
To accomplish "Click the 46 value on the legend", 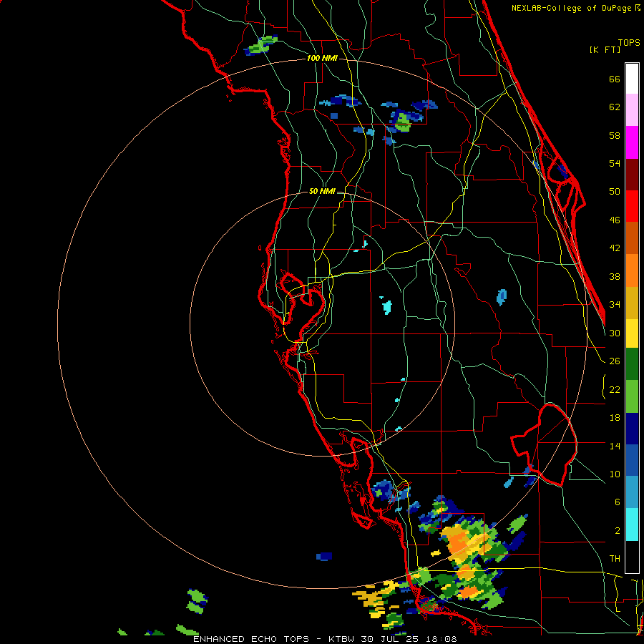I will tap(615, 220).
